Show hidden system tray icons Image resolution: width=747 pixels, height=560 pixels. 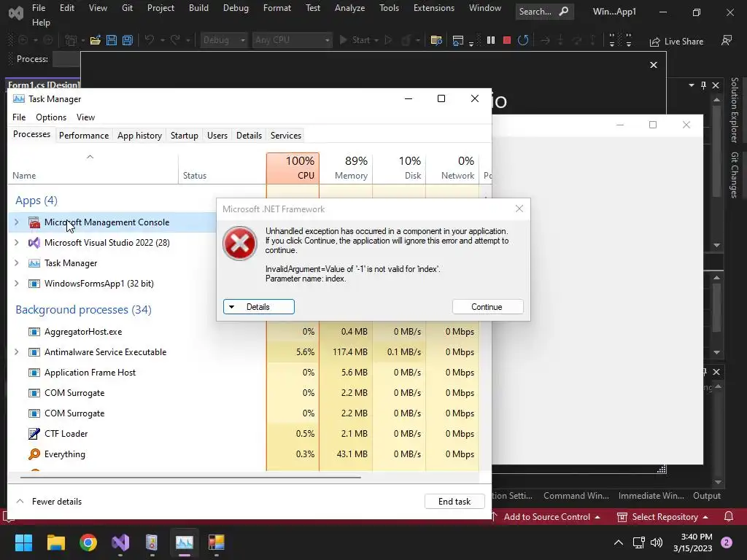pyautogui.click(x=619, y=542)
